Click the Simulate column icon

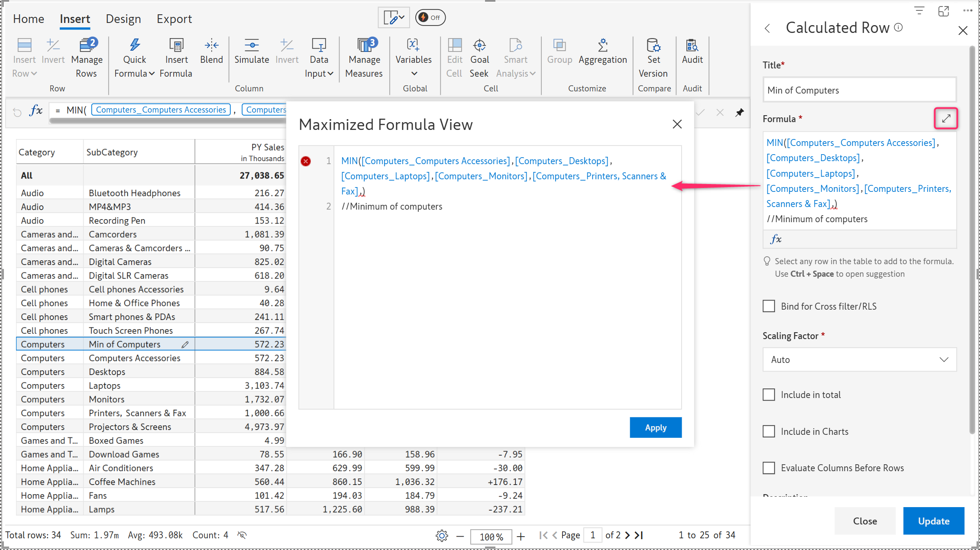(x=252, y=45)
